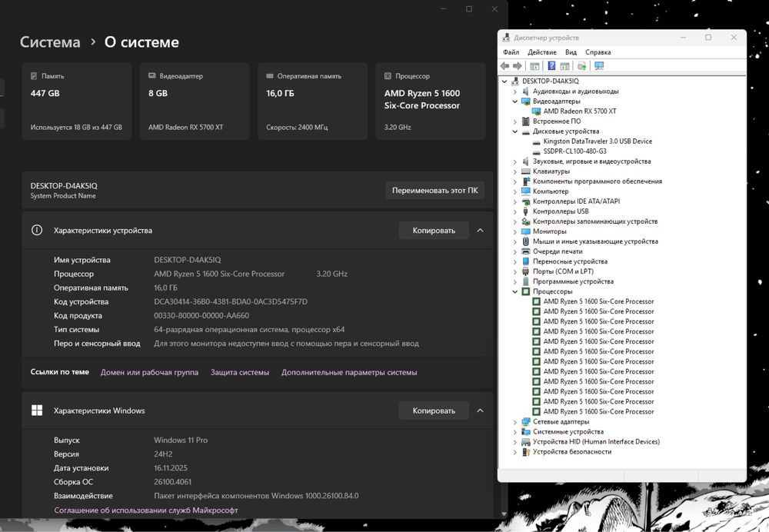Click Windows 11 Pro edition text
The width and height of the screenshot is (769, 532).
[181, 441]
